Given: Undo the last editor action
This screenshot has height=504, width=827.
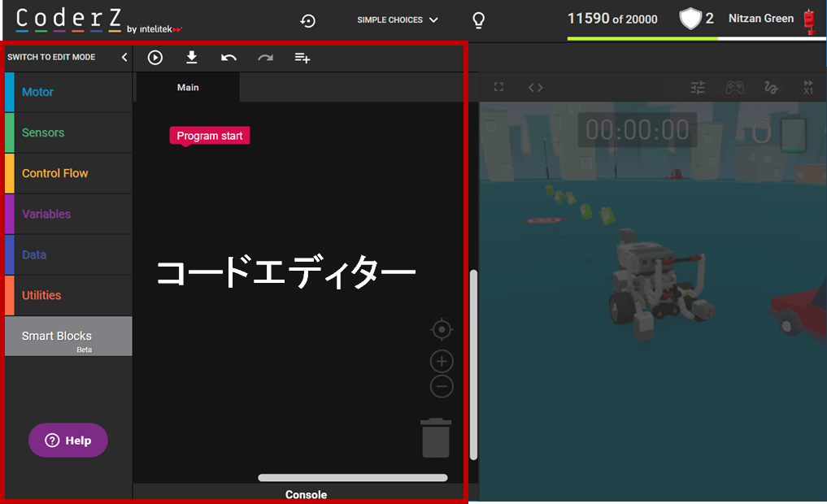Looking at the screenshot, I should (229, 58).
